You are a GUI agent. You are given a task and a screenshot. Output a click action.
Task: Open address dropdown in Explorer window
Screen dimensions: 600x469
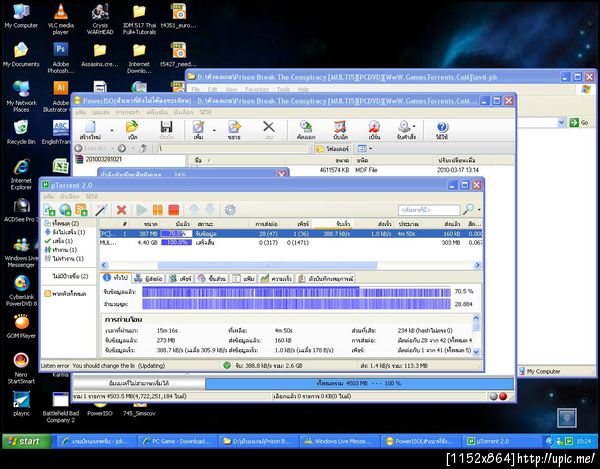click(561, 122)
